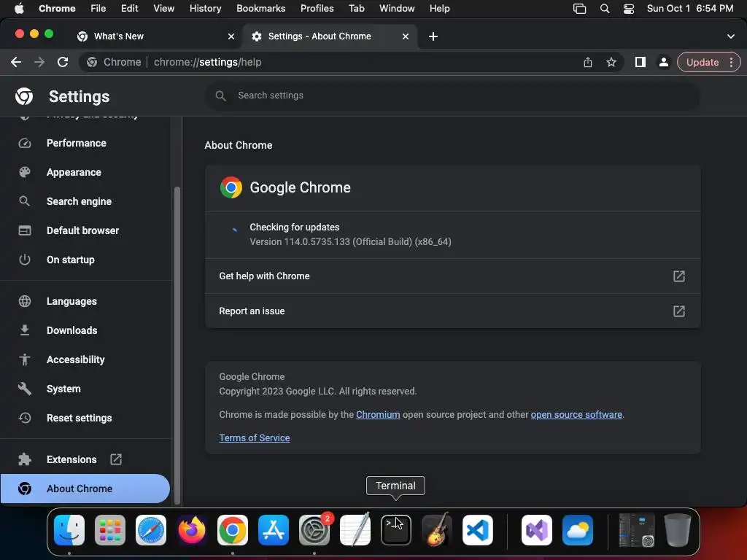The image size is (747, 560).
Task: Click the Settings logo in the header
Action: [x=24, y=96]
